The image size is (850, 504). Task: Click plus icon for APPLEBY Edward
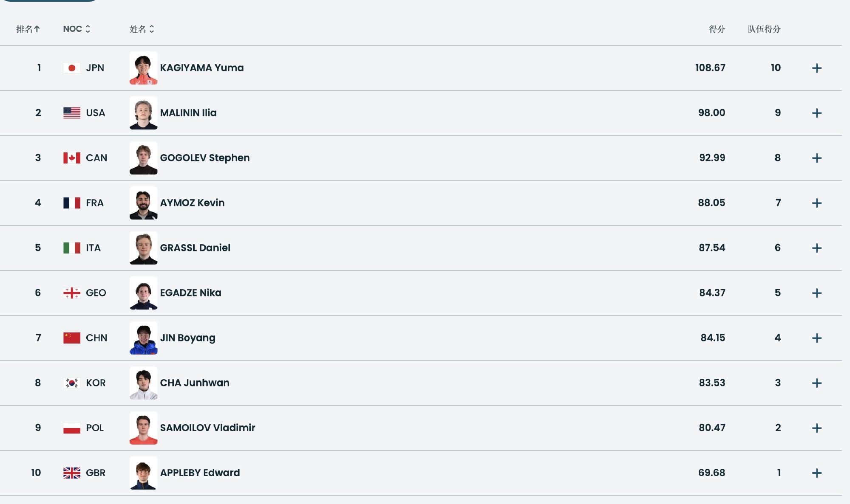tap(816, 473)
